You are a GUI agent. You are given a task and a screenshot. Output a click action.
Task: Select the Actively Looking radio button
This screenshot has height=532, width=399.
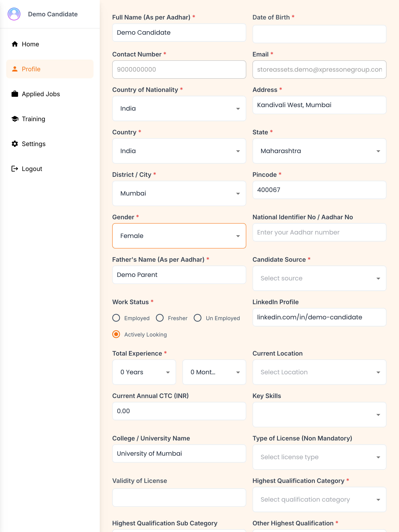[116, 334]
